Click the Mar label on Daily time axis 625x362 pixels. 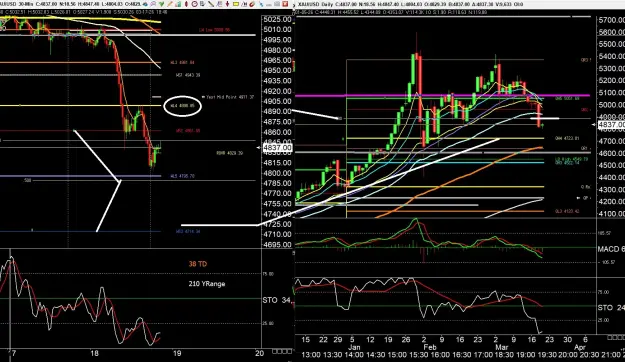click(501, 347)
